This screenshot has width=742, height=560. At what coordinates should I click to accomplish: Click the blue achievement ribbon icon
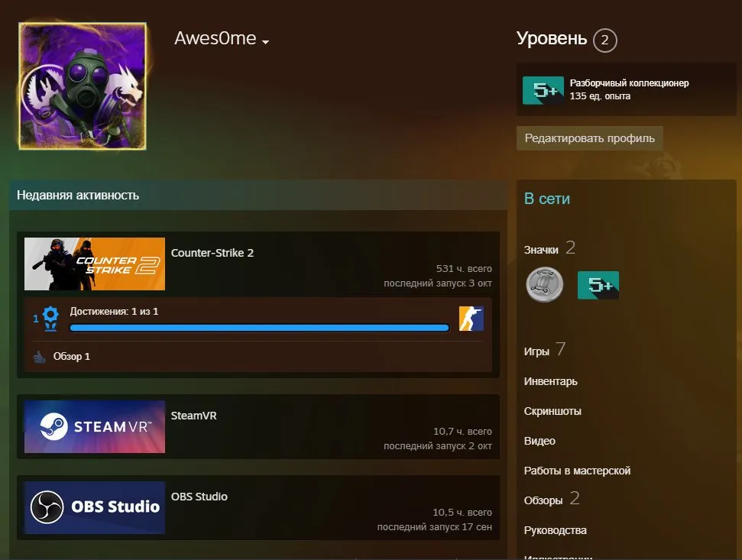(x=50, y=319)
